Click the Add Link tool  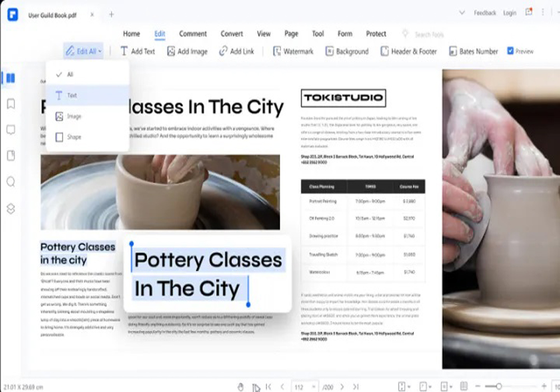tap(236, 51)
